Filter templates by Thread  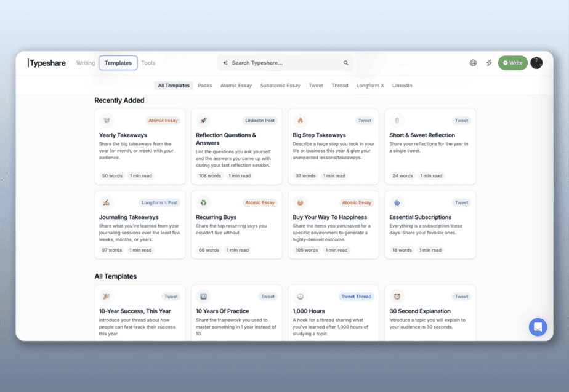pos(340,85)
